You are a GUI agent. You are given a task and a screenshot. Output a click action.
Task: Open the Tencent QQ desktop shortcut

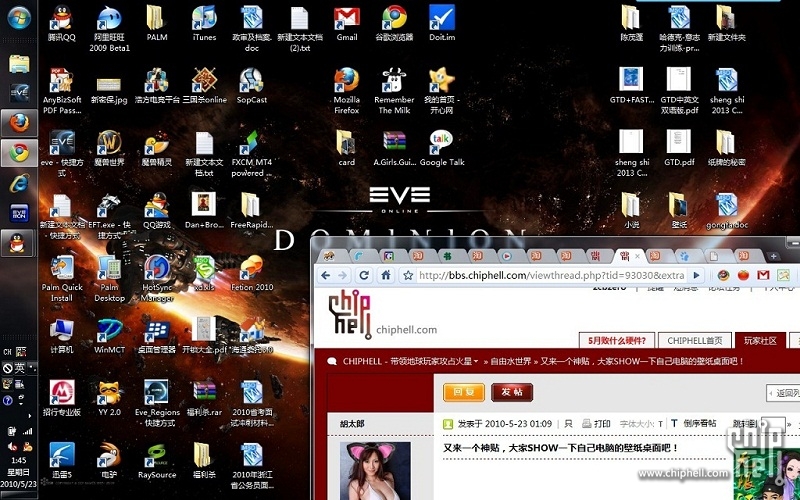coord(62,23)
